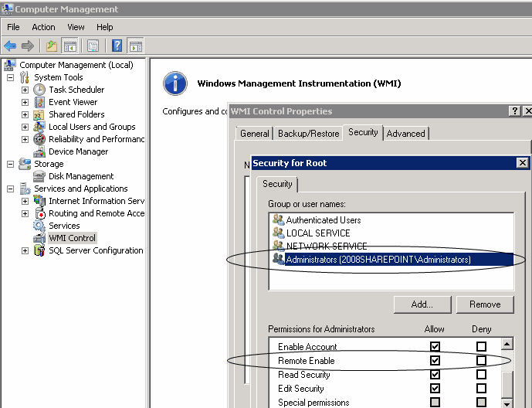Screen dimensions: 532x408
Task: Click the System Tools icon
Action: coord(25,77)
